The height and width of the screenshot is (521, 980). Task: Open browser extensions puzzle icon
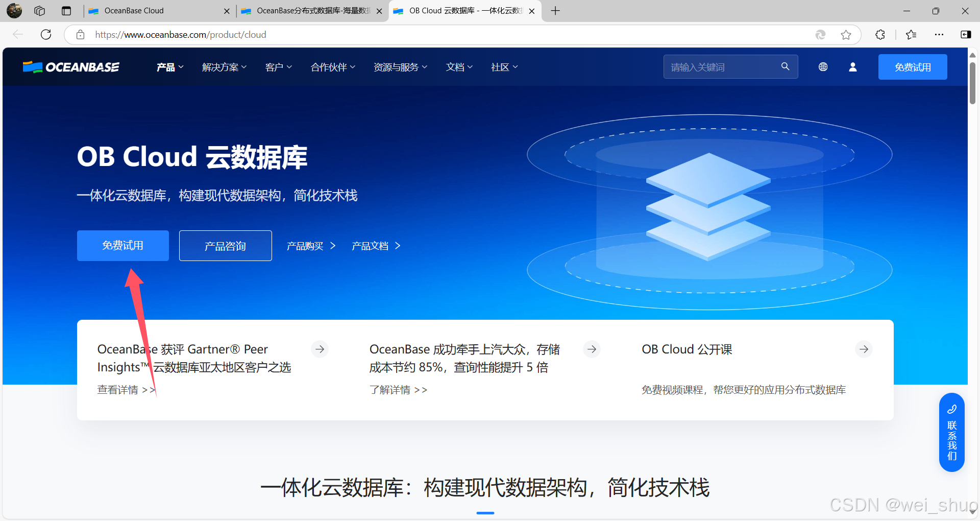tap(880, 35)
